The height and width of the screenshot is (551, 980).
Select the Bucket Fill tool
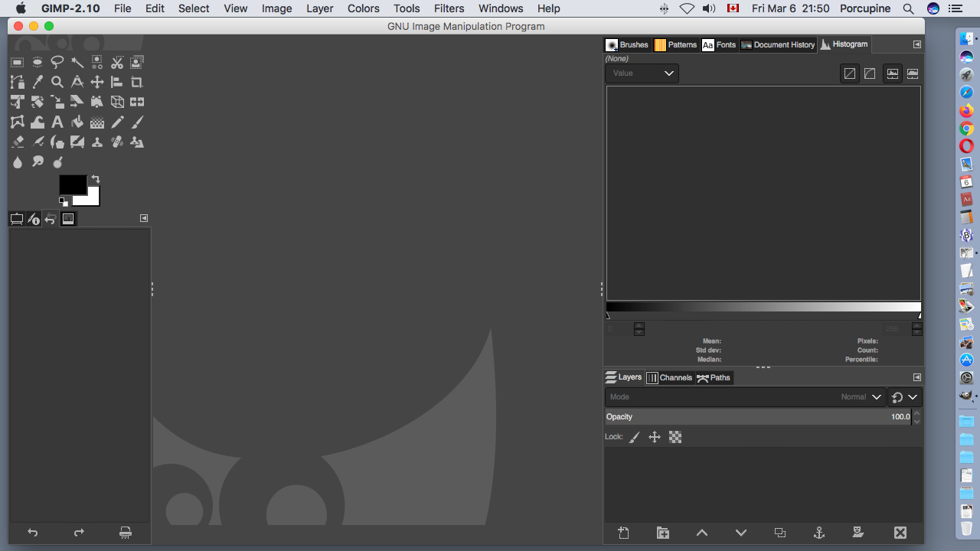point(77,122)
